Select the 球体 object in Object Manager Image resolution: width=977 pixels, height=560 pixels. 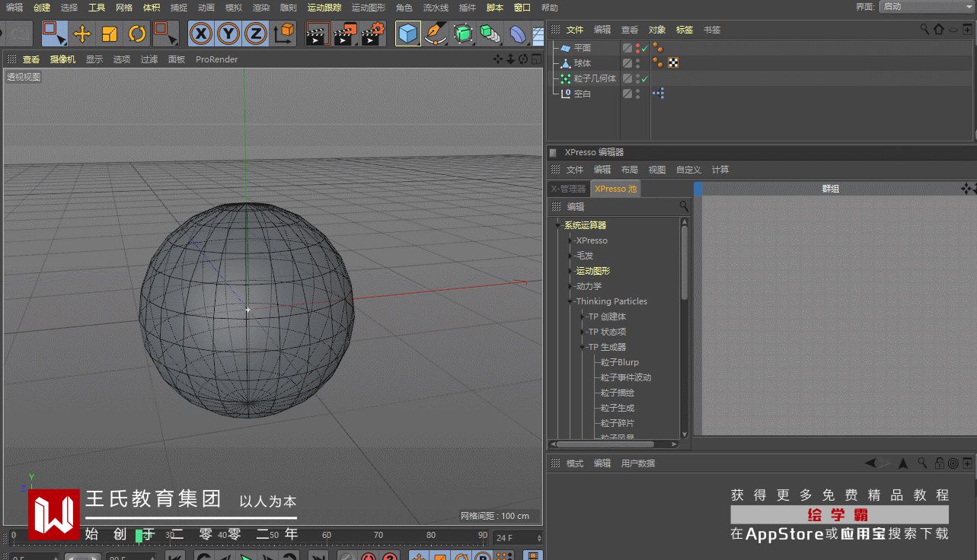(583, 63)
